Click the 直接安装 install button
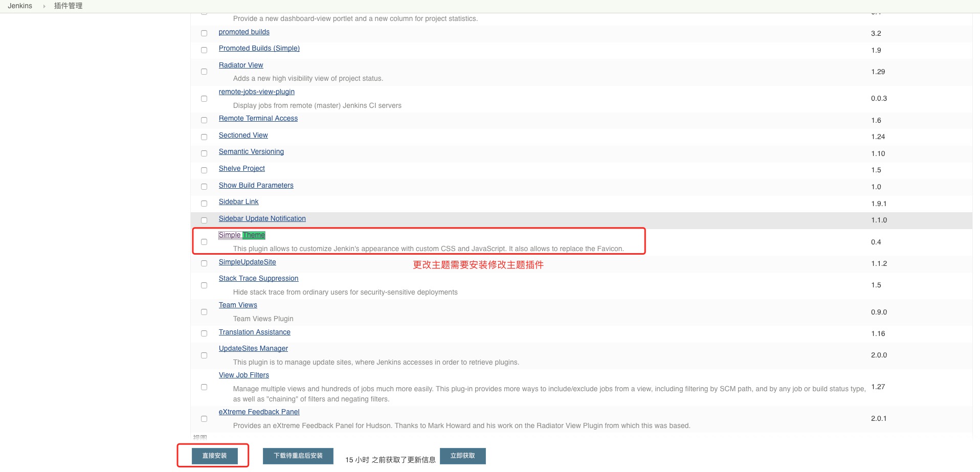Viewport: 980px width, 472px height. click(215, 456)
